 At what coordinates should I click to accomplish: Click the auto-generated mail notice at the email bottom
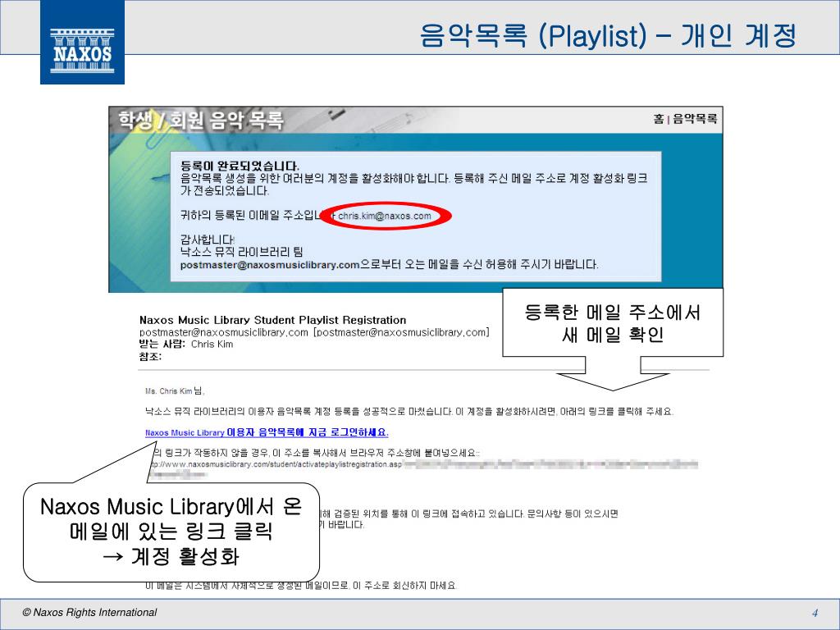tap(300, 586)
